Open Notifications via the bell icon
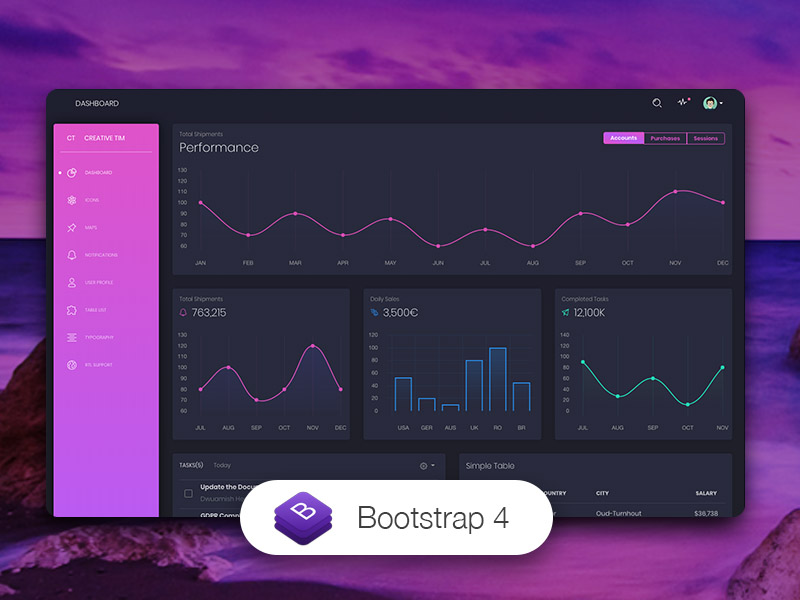The height and width of the screenshot is (600, 800). click(x=71, y=254)
